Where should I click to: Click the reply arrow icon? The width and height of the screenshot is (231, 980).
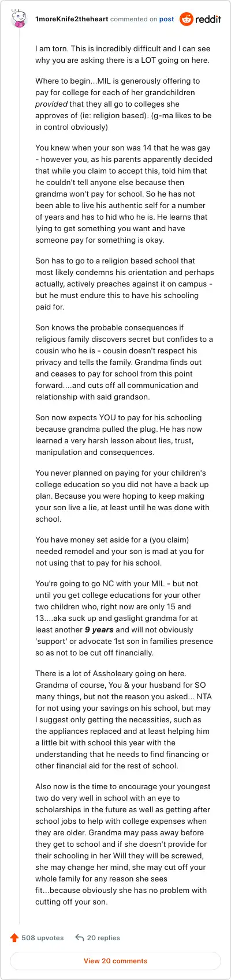[80, 937]
